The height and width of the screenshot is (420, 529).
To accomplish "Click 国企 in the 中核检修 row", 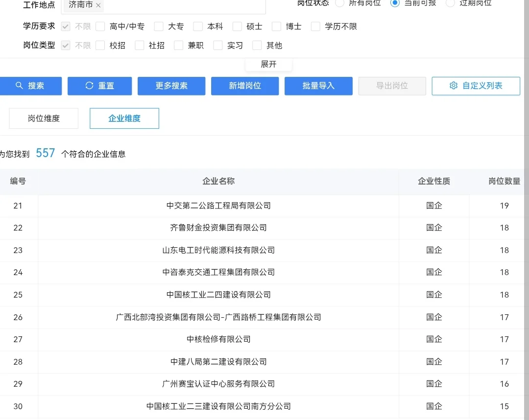I will [434, 339].
